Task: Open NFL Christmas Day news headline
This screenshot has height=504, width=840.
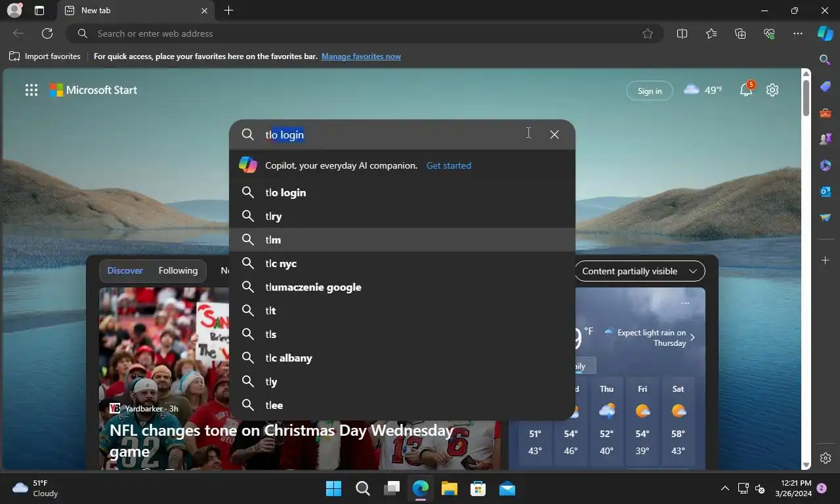Action: click(281, 440)
